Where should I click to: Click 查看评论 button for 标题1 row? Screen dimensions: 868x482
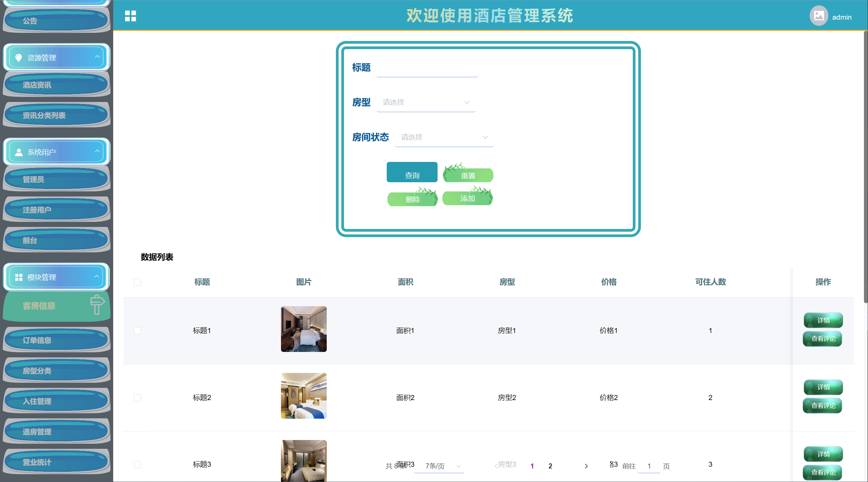(823, 339)
